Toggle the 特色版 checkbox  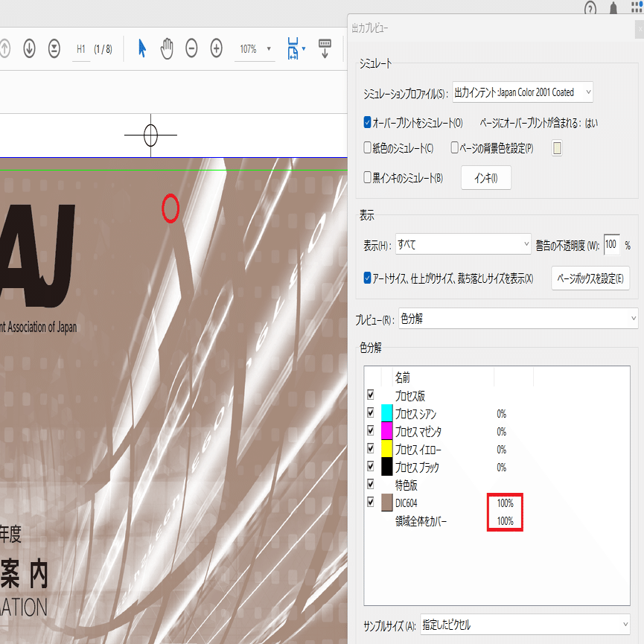point(371,484)
